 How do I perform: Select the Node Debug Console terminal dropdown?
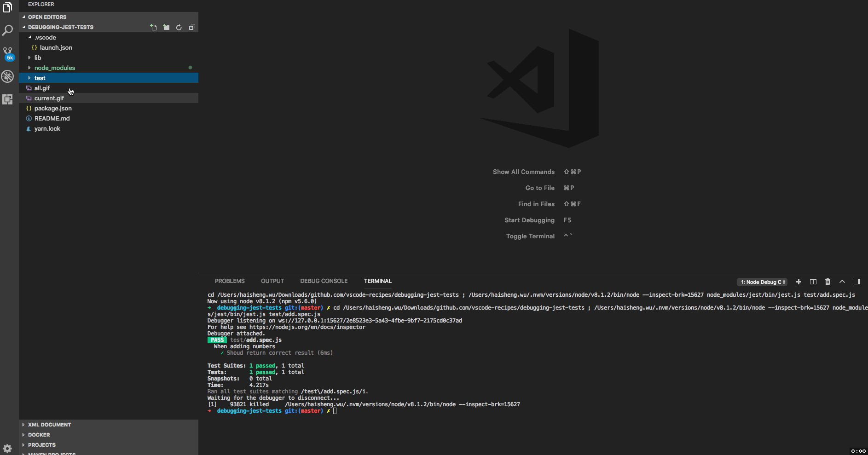pyautogui.click(x=762, y=282)
